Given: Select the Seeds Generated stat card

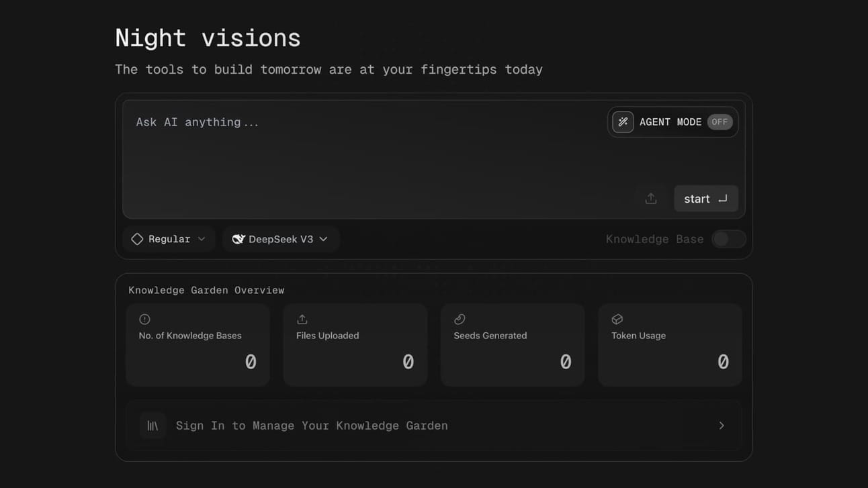Looking at the screenshot, I should pyautogui.click(x=513, y=345).
